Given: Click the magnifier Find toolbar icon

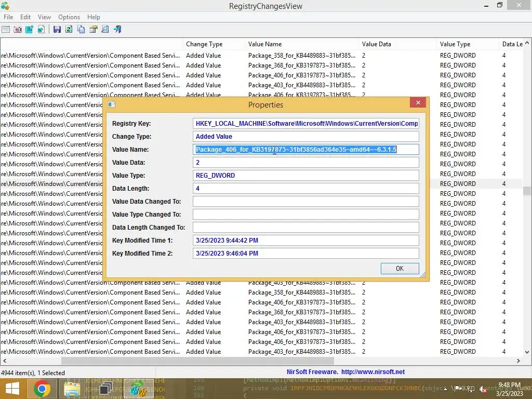Looking at the screenshot, I should (x=105, y=29).
